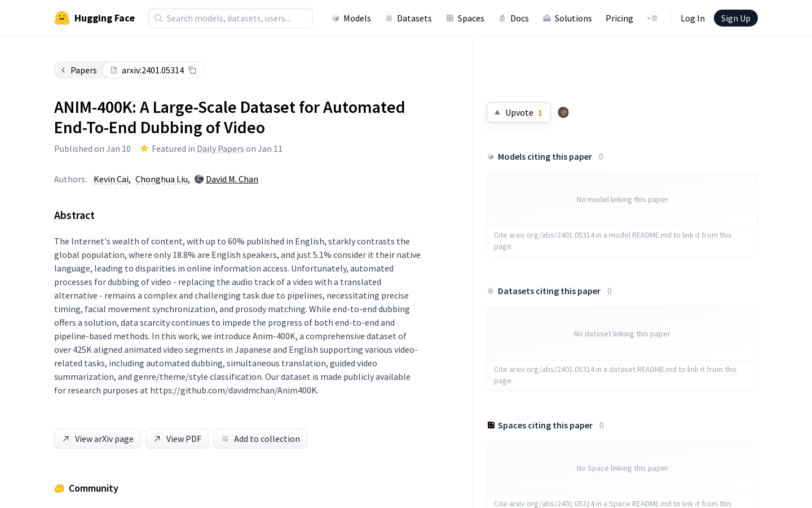The image size is (812, 508).
Task: Click David M. Chan's avatar icon
Action: pyautogui.click(x=199, y=179)
